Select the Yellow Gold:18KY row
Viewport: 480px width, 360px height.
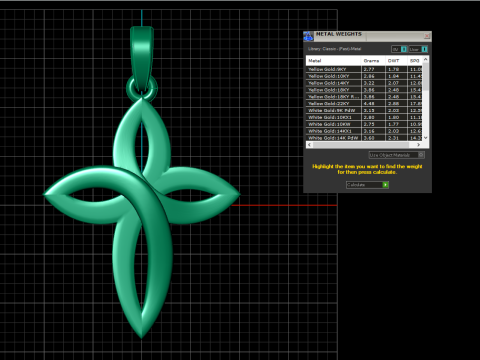point(364,90)
